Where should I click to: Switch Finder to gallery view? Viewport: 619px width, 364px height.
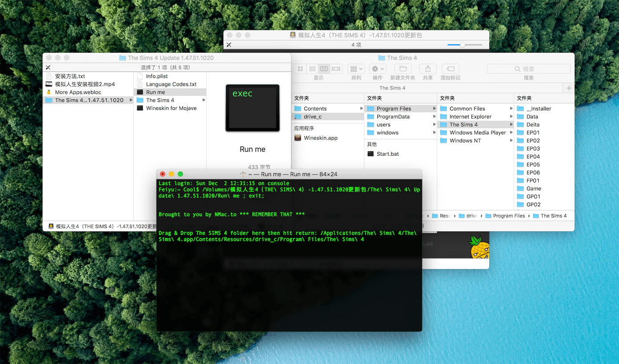336,69
